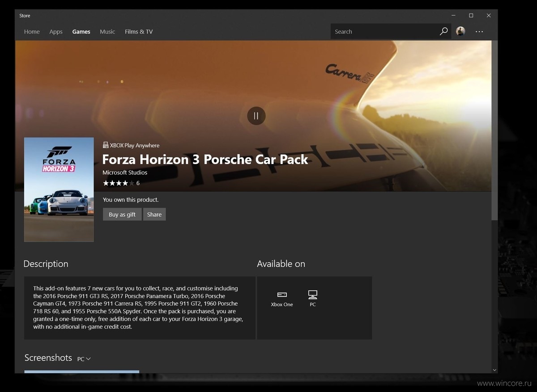Click the description paragraph about 7 new cars
This screenshot has width=537, height=392.
point(138,308)
